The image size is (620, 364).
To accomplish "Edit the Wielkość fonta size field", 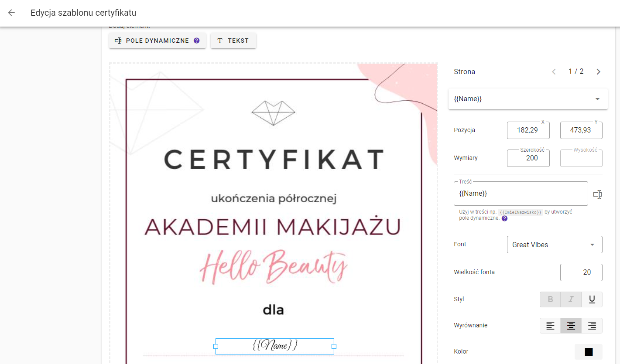I will coord(581,272).
